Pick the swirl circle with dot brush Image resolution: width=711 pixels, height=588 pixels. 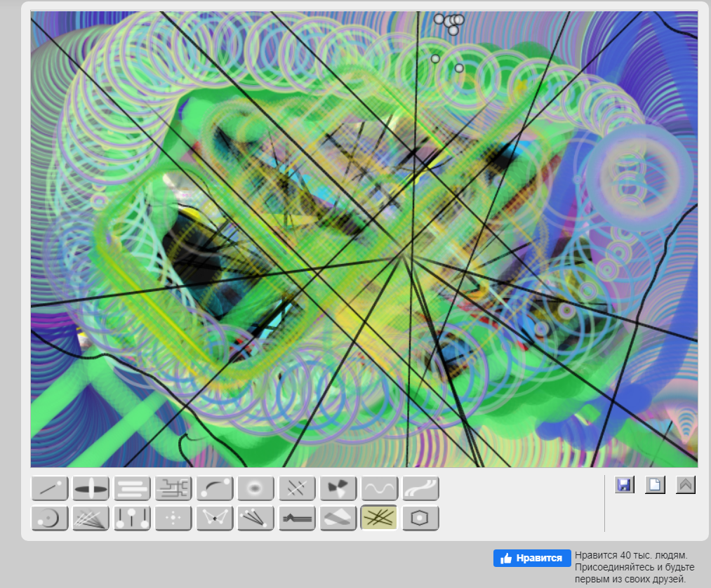(x=50, y=518)
